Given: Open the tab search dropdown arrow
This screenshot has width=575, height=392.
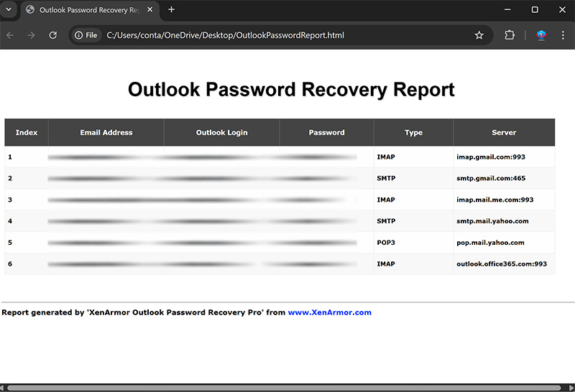Looking at the screenshot, I should [9, 9].
